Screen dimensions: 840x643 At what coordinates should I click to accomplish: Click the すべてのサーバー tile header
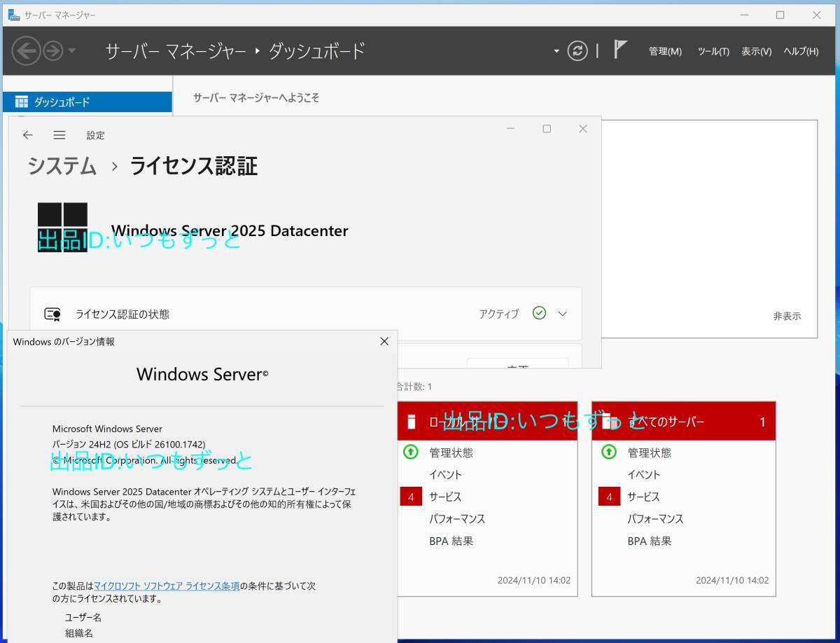coord(683,421)
